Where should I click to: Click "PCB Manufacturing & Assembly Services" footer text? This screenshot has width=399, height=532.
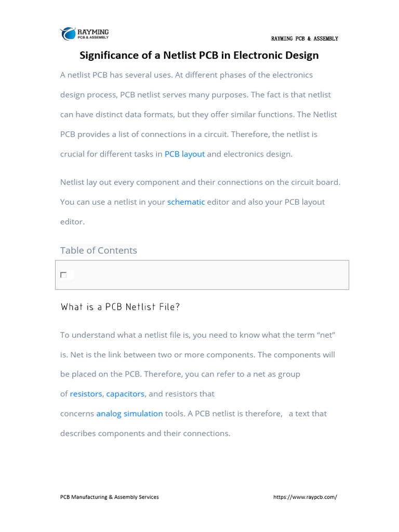[110, 497]
